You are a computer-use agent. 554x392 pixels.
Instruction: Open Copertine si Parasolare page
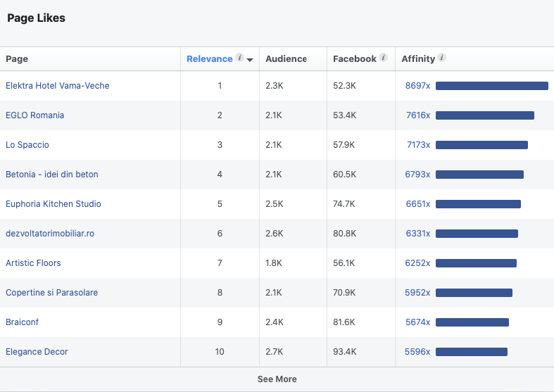coord(52,293)
